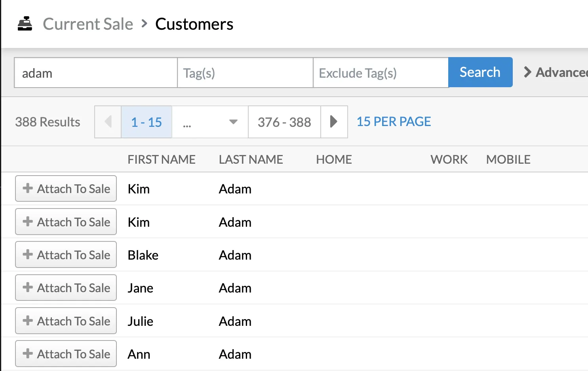Select the first name Jane
588x371 pixels.
coord(140,288)
